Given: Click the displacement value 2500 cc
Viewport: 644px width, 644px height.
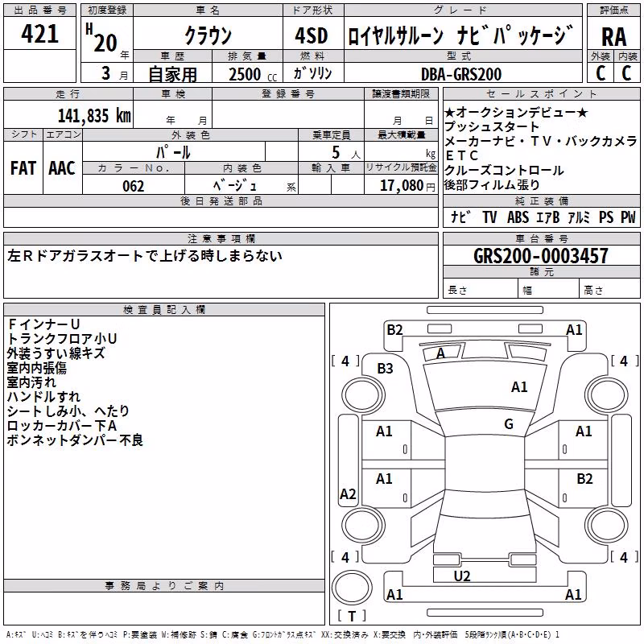Looking at the screenshot, I should pyautogui.click(x=253, y=74).
